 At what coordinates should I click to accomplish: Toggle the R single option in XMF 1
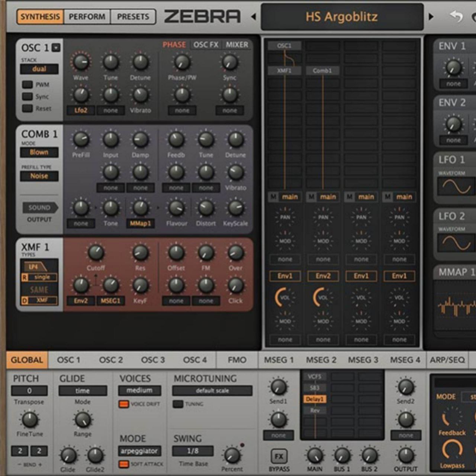click(39, 277)
